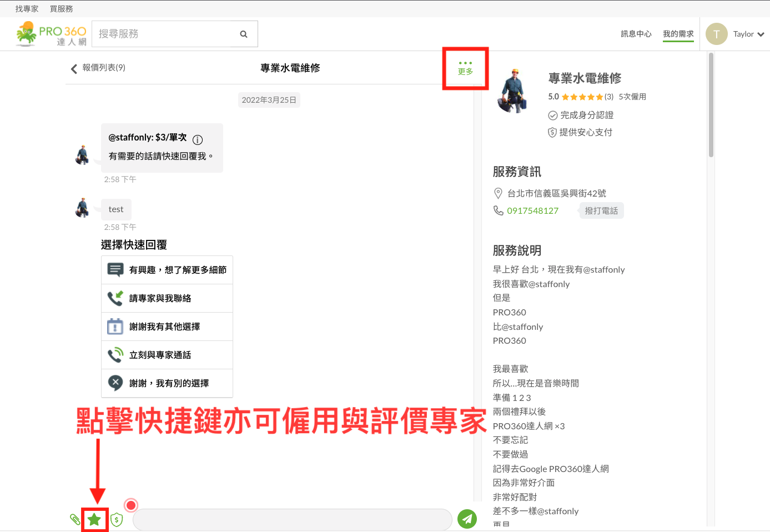Click the five-star rating in the profile
Viewport: 770px width, 532px height.
582,97
